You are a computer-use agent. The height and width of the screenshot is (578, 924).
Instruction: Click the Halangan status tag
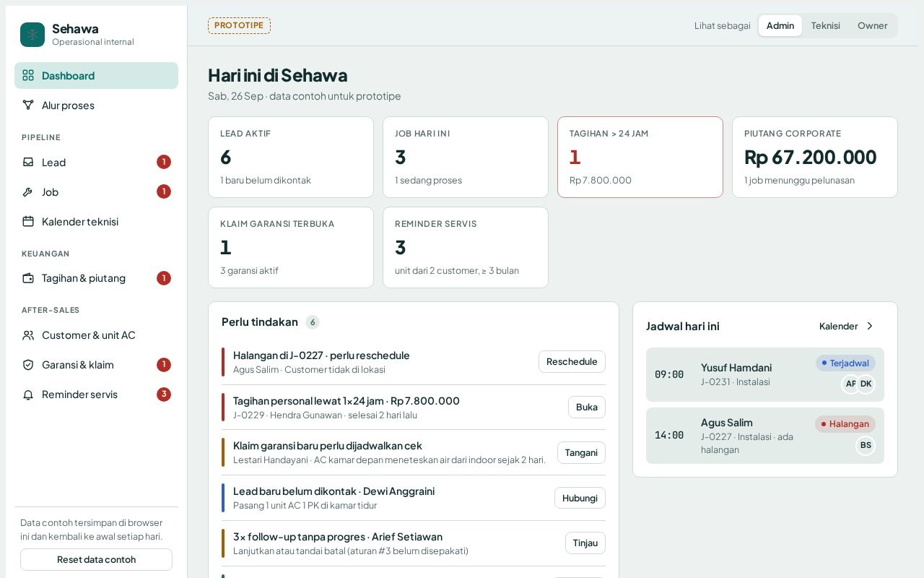845,424
